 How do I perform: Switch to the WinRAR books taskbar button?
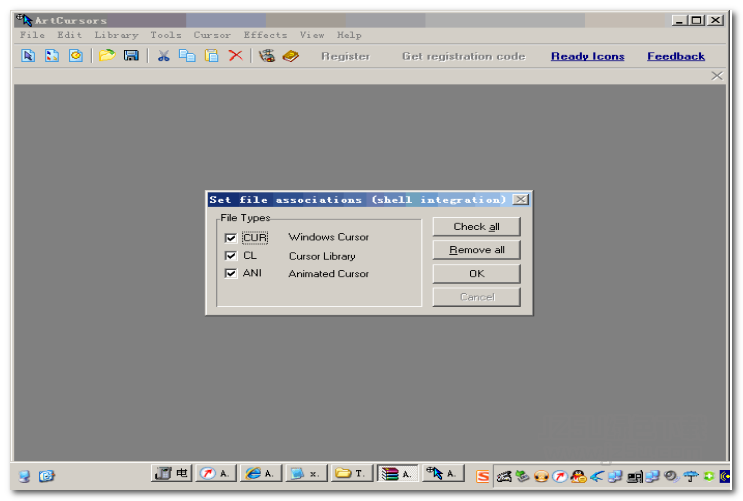(398, 474)
